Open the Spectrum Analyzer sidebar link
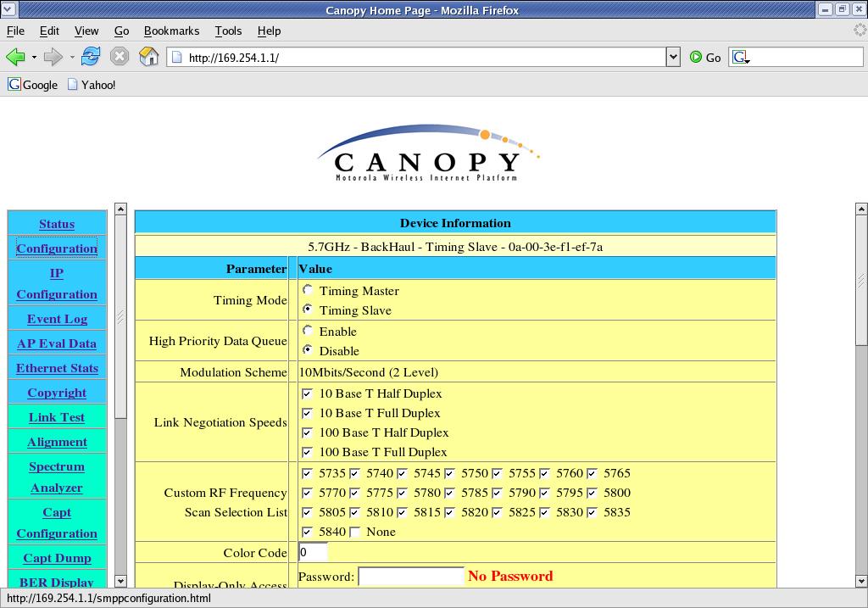Viewport: 868px width, 608px height. pos(57,477)
